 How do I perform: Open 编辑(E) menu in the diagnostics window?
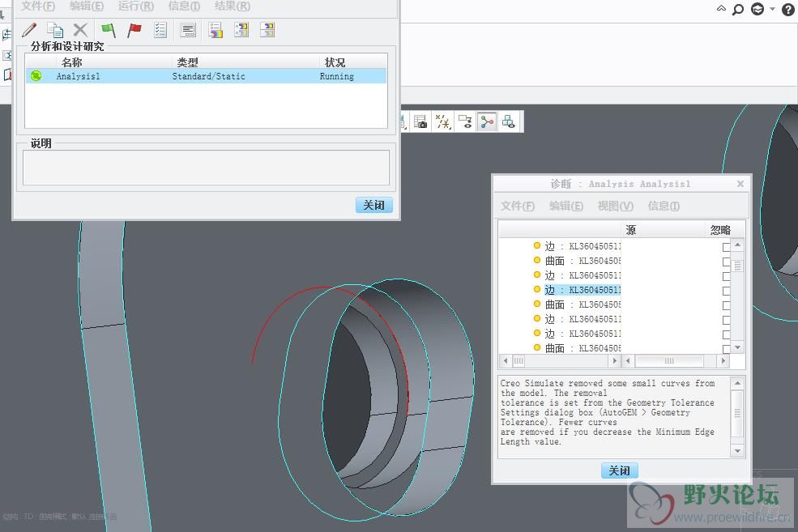click(566, 206)
